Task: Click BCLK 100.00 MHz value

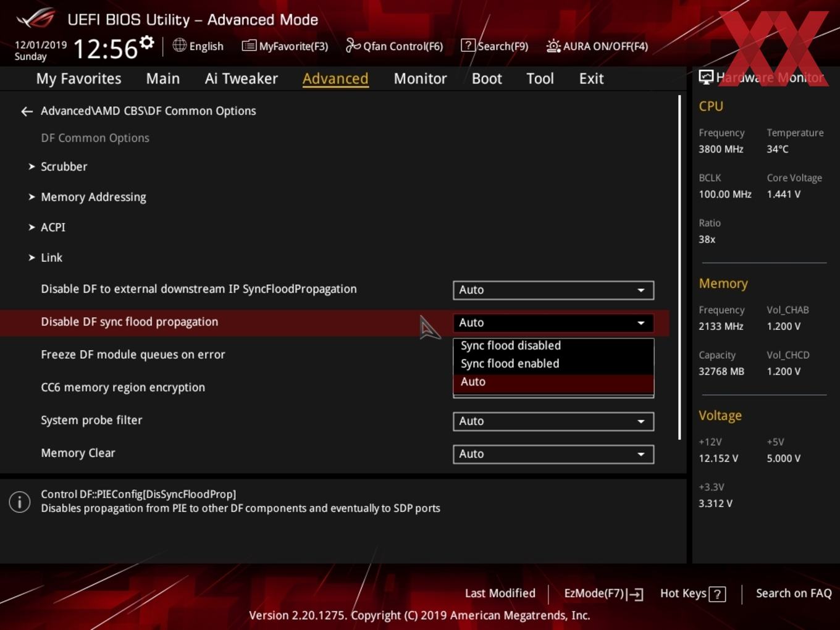Action: coord(725,194)
